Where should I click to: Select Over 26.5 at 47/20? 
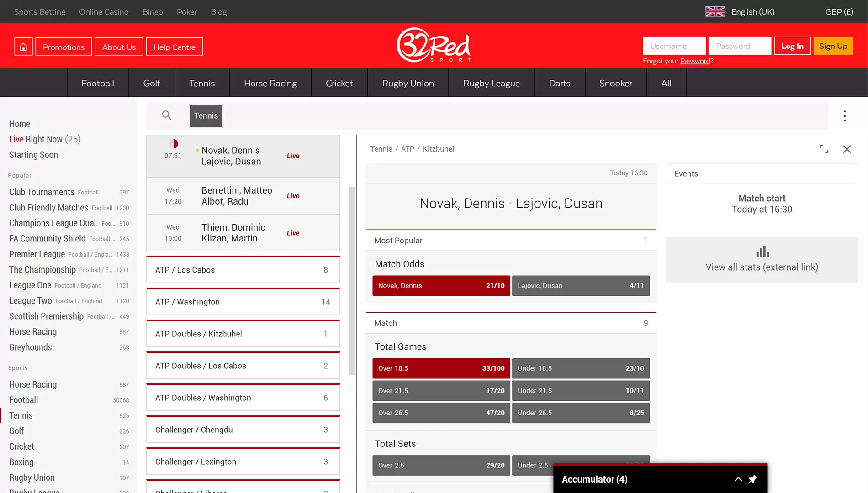pyautogui.click(x=441, y=413)
